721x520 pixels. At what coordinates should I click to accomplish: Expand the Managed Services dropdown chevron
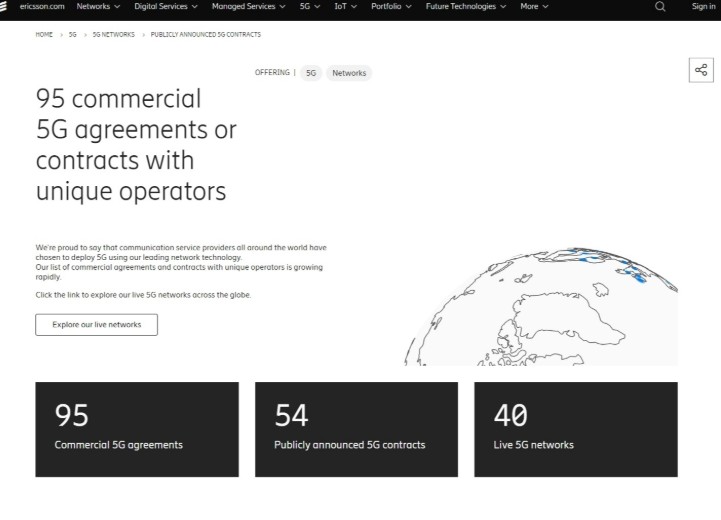coord(282,7)
